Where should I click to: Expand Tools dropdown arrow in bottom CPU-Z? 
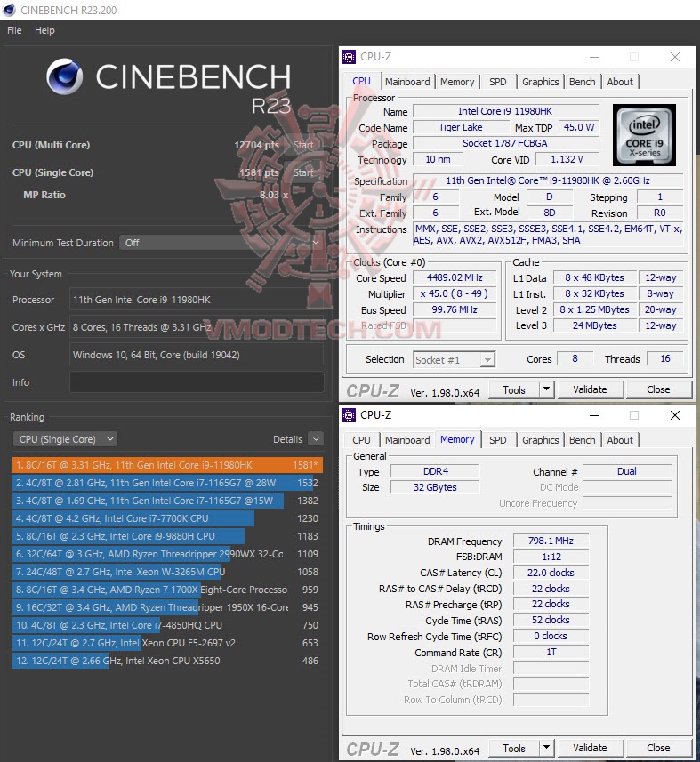click(547, 749)
